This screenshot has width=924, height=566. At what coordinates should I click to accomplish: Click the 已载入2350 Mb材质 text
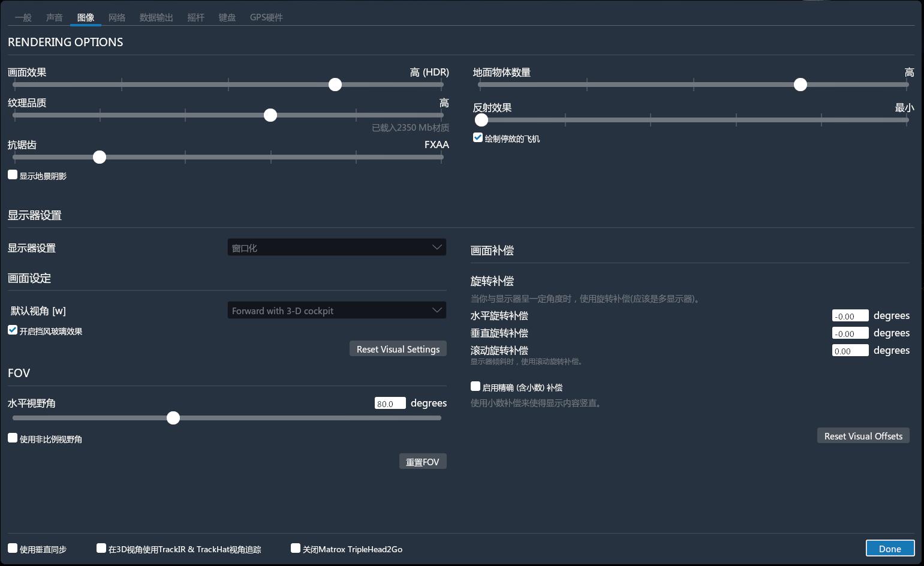(x=410, y=128)
